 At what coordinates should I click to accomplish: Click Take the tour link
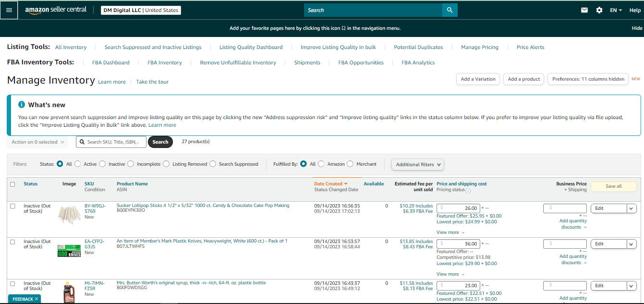[152, 82]
